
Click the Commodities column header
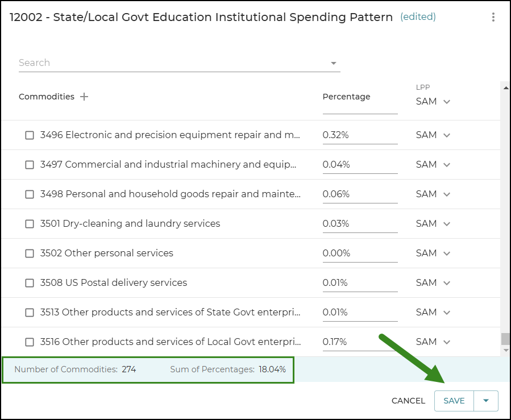point(46,97)
